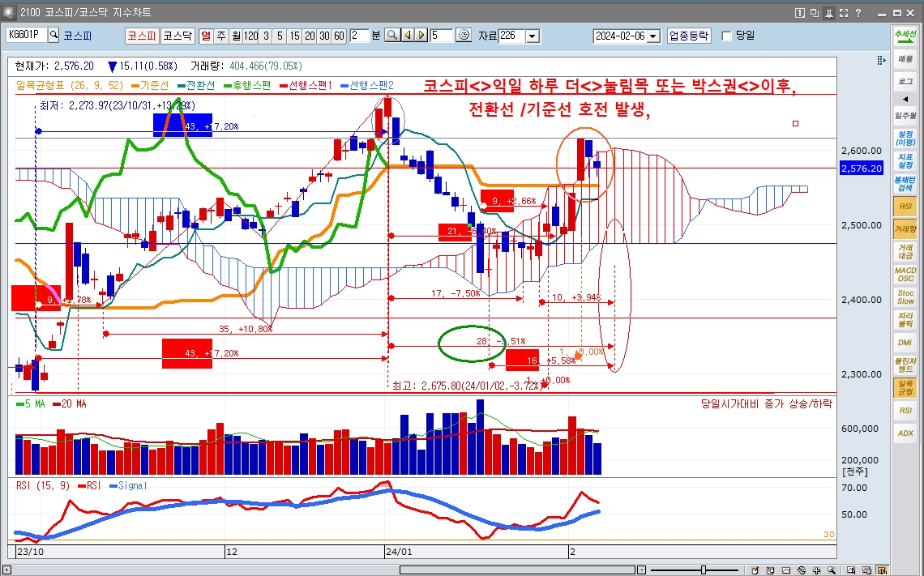The width and height of the screenshot is (924, 576).
Task: Toggle the ADX indicator in sidebar
Action: click(x=905, y=433)
